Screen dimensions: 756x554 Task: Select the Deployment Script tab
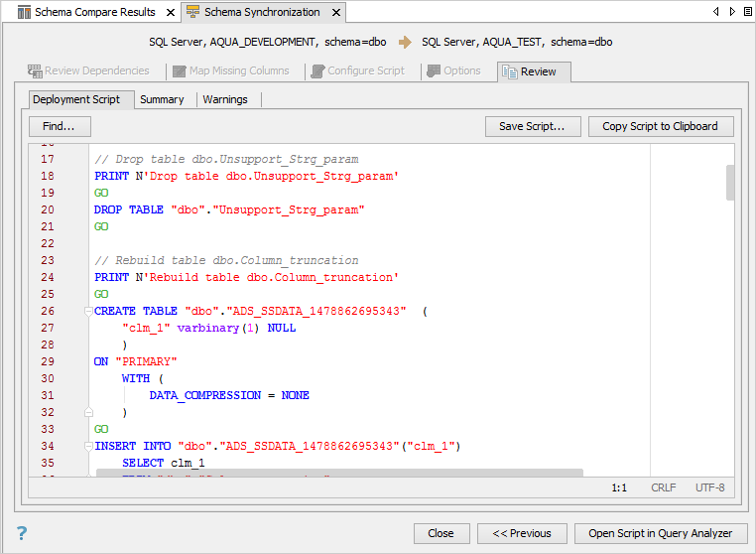(x=76, y=99)
